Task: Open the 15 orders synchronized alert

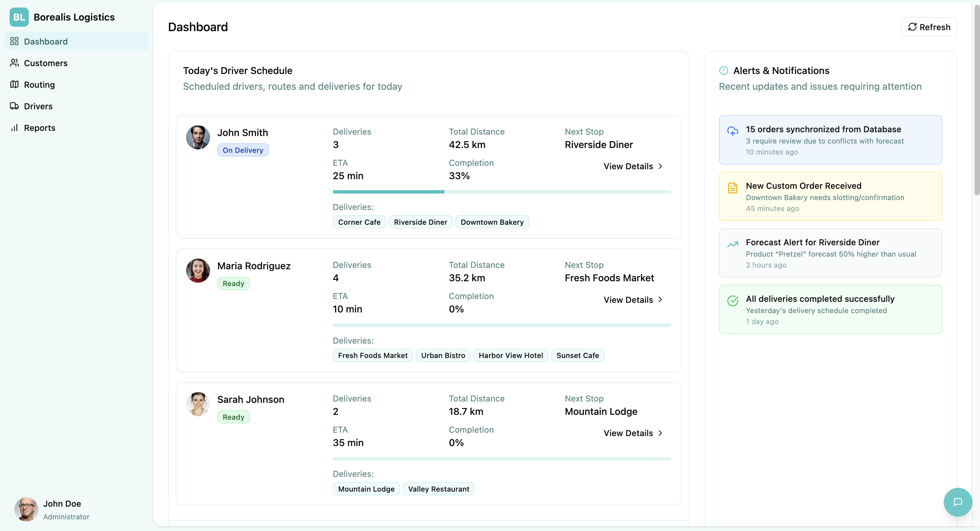Action: click(x=830, y=139)
